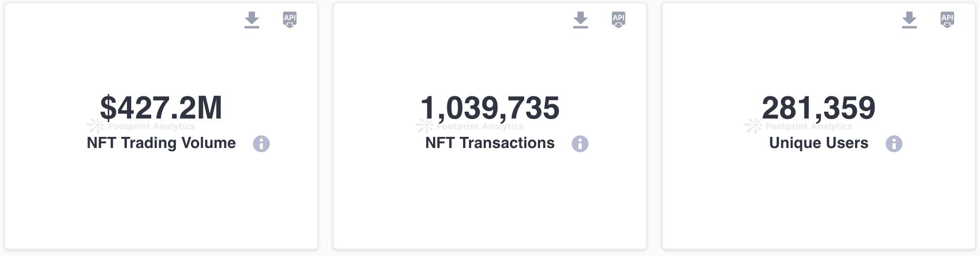Click the $427.2M trading volume value
Image resolution: width=980 pixels, height=256 pixels.
(161, 107)
